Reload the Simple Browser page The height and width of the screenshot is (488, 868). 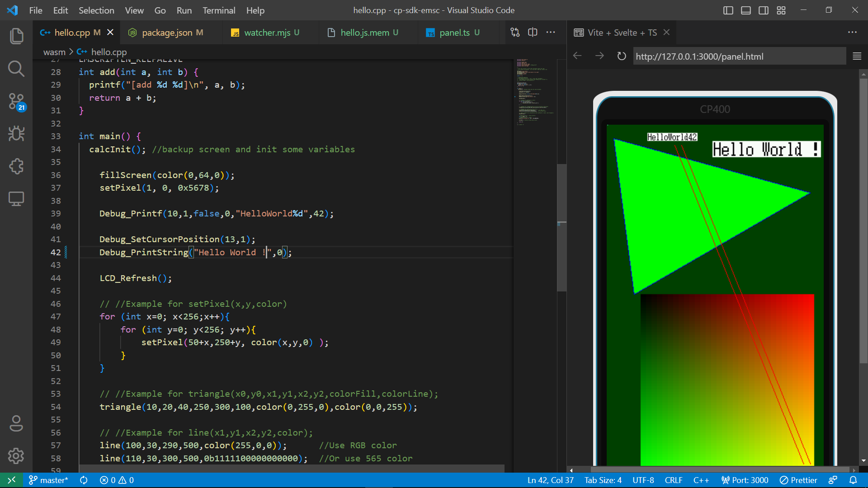click(622, 56)
